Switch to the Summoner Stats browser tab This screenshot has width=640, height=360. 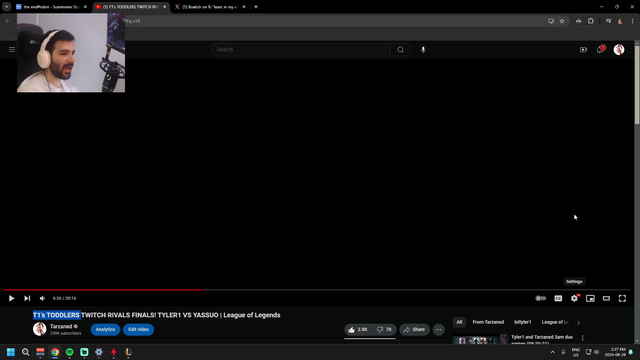coord(51,7)
